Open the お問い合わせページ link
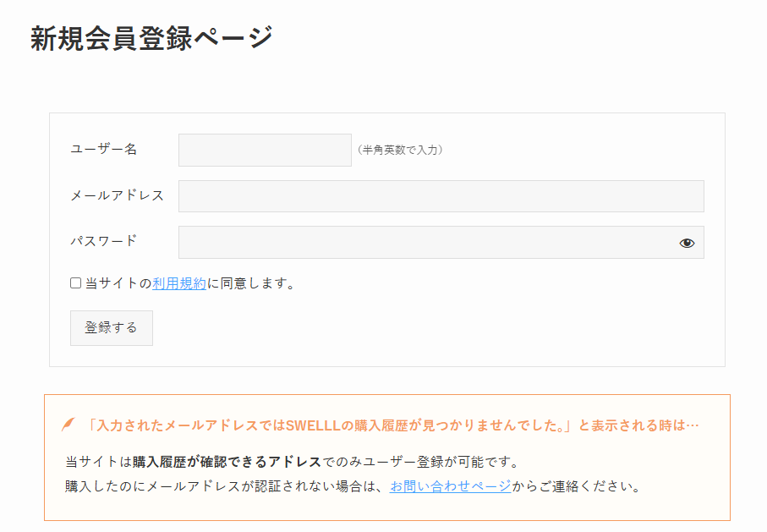The width and height of the screenshot is (767, 532). pos(450,486)
